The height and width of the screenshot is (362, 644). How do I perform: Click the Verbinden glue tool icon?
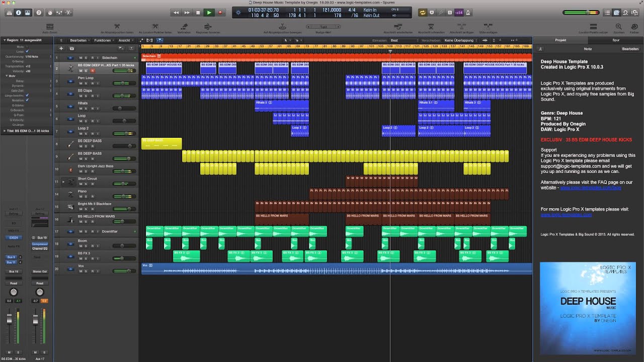(184, 26)
